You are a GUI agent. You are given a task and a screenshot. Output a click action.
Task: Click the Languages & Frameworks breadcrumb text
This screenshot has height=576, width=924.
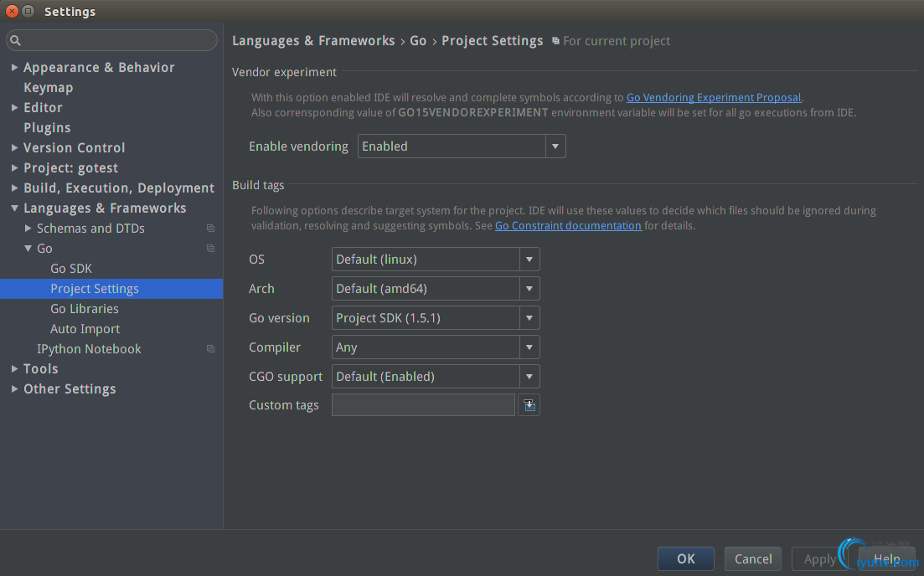[313, 41]
